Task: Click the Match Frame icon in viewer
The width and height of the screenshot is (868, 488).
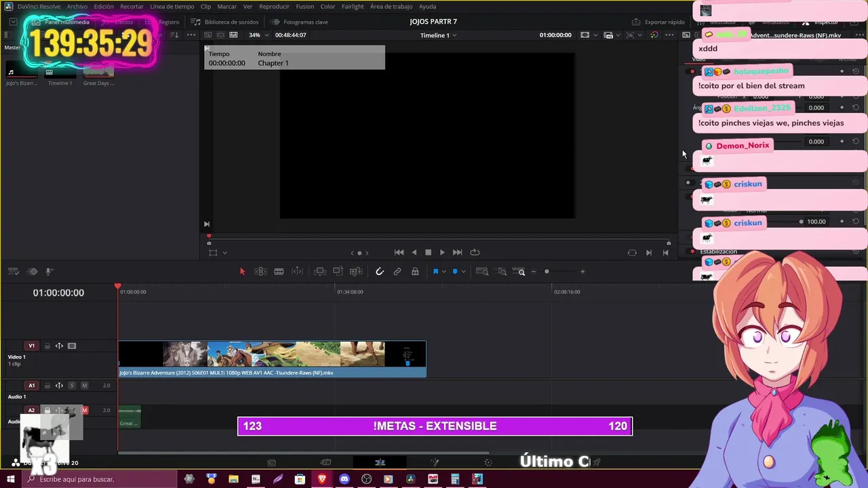Action: [632, 253]
